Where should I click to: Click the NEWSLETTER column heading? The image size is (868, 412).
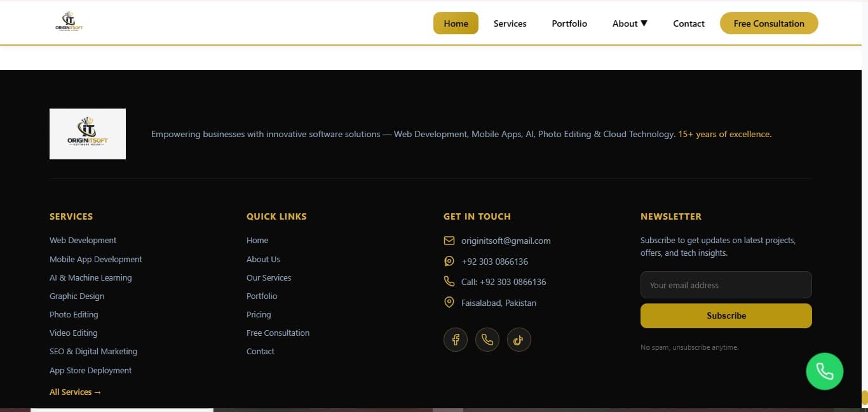tap(671, 216)
